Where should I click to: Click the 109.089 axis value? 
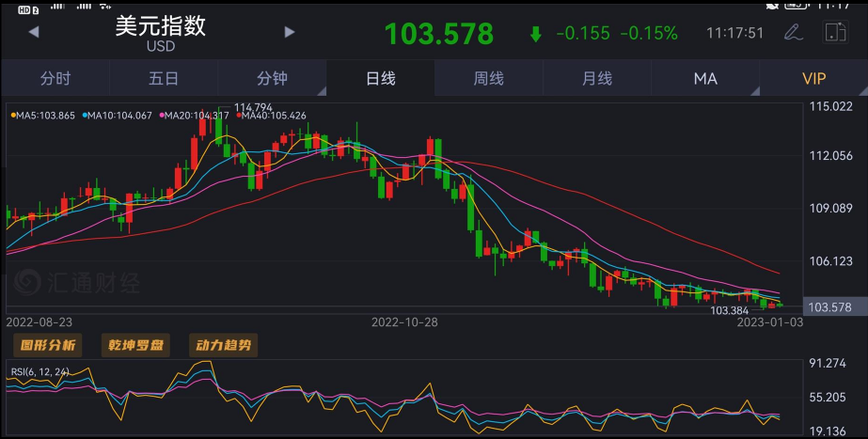(x=831, y=208)
